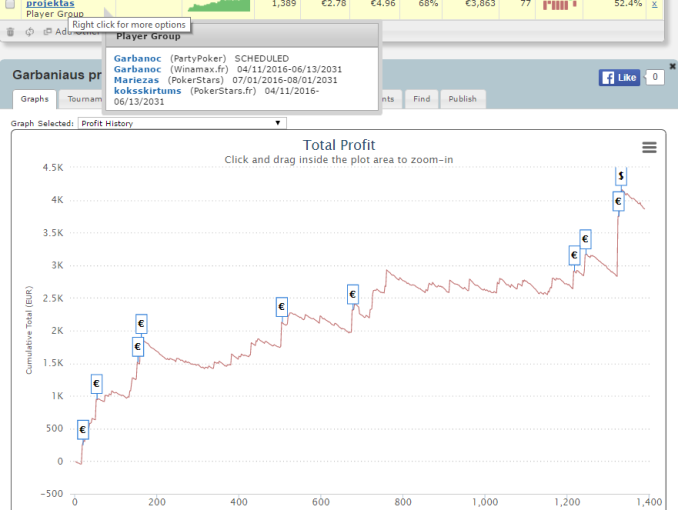678x510 pixels.
Task: Open Garbanoc PartyPoker player link
Action: click(137, 59)
